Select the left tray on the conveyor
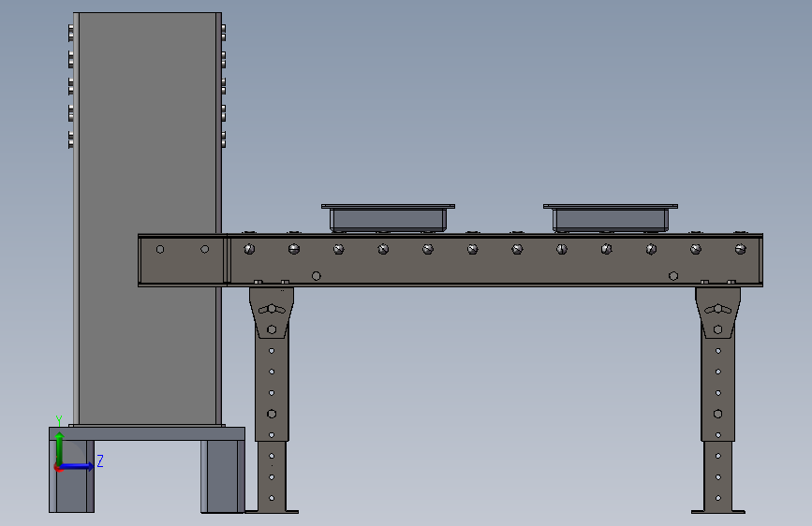This screenshot has width=812, height=526. [x=388, y=217]
